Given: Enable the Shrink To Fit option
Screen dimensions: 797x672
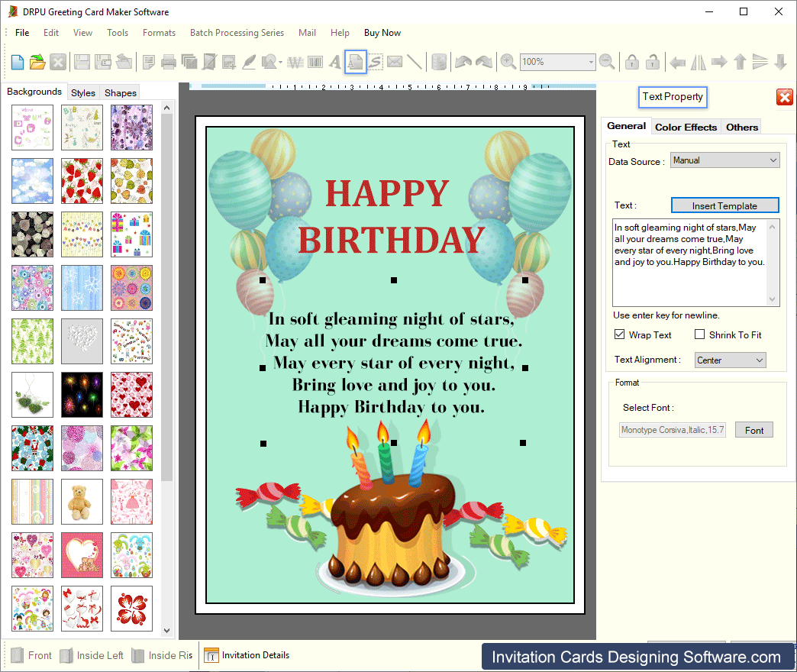Looking at the screenshot, I should (699, 334).
